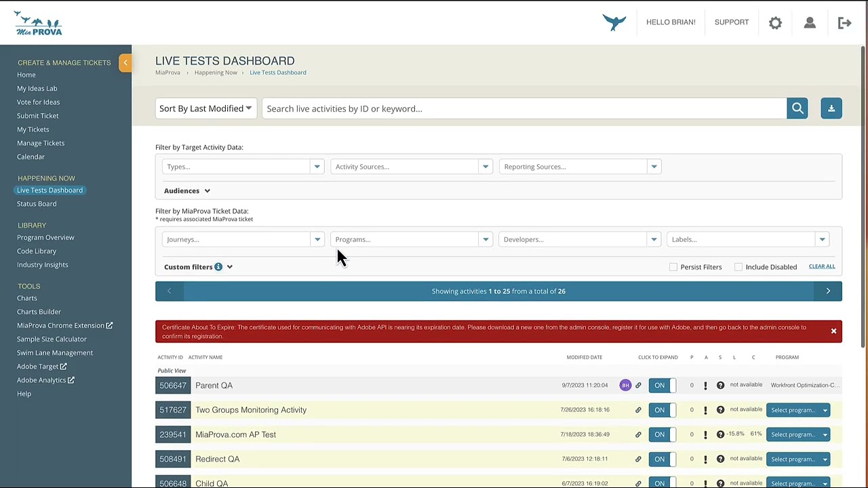
Task: Click alert exclamation on MiaProva.com AP Test
Action: 705,434
